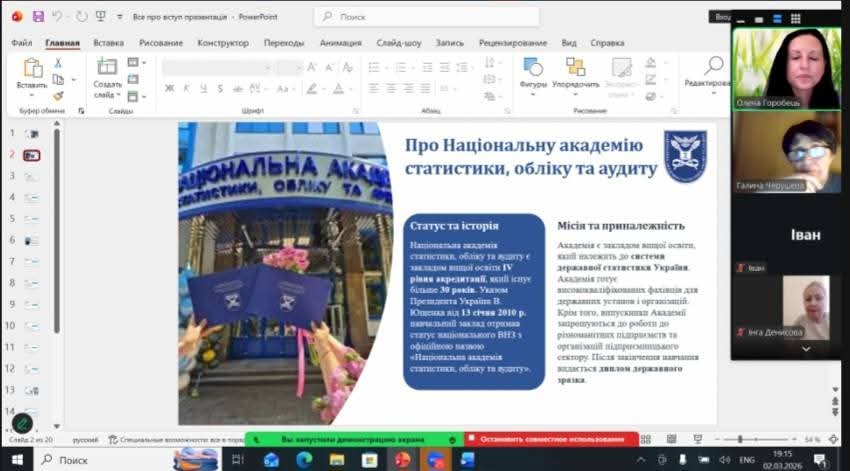Expand the Zoom participants panel chevron

click(806, 348)
